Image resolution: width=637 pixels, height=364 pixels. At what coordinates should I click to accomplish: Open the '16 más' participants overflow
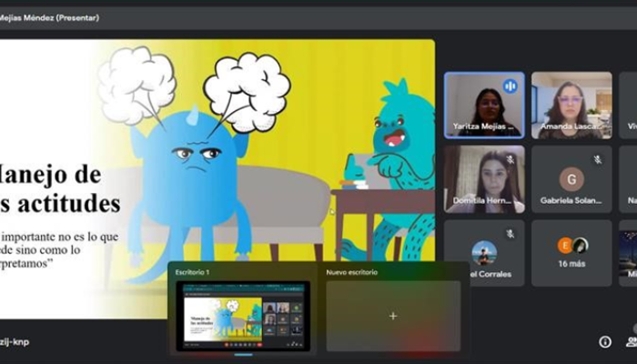[571, 264]
